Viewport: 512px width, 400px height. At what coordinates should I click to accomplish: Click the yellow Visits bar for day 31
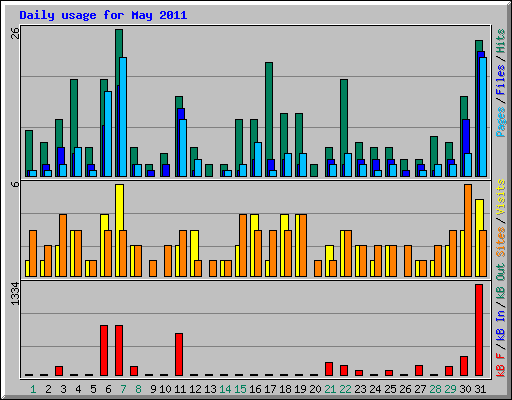click(479, 215)
